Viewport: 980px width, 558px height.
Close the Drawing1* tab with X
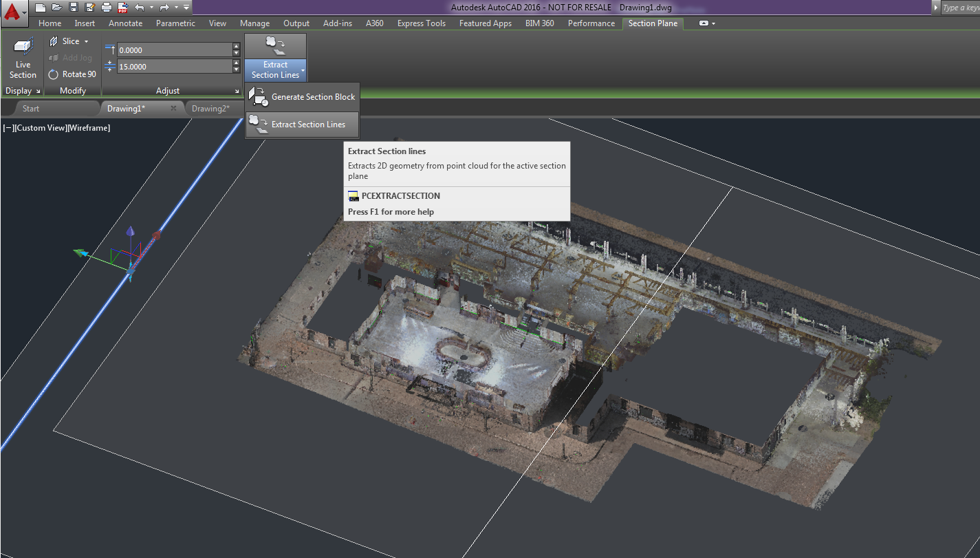pos(173,109)
